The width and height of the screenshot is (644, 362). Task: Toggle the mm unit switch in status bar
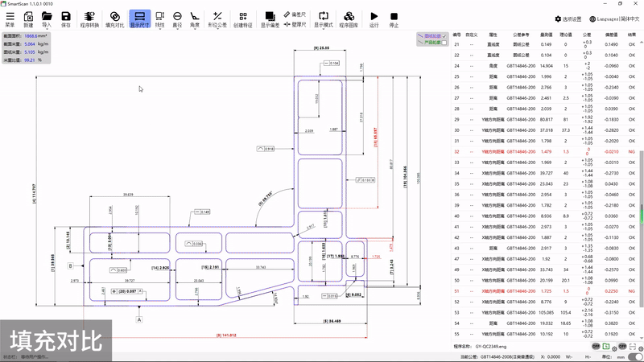tap(634, 356)
